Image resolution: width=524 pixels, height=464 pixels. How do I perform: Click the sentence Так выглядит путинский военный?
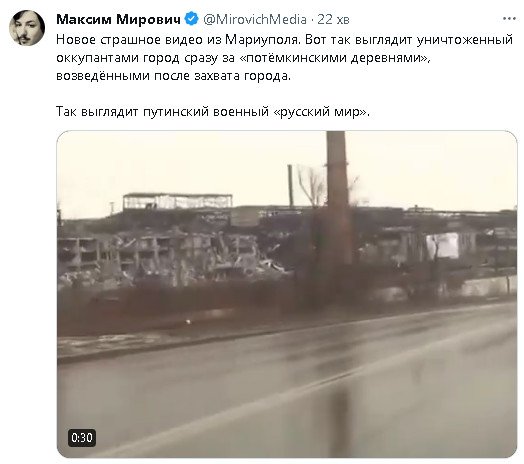[x=213, y=112]
